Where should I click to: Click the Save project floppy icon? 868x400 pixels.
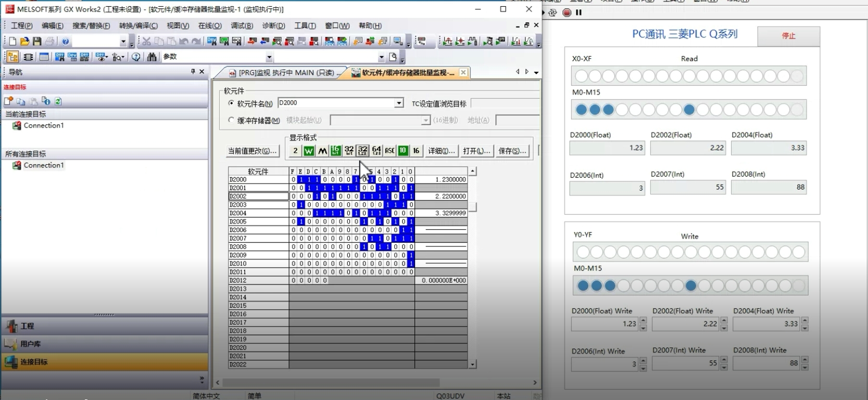click(x=37, y=41)
